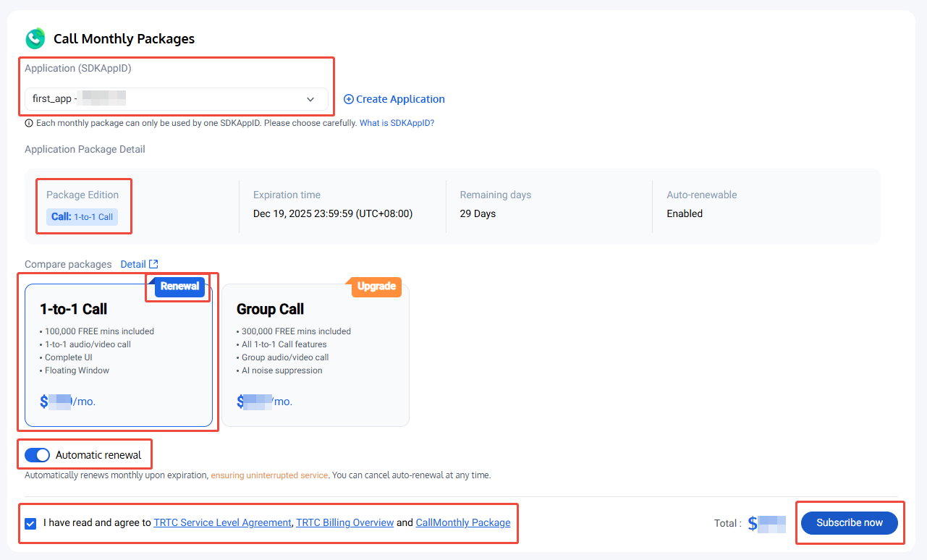Click the Call: 1-to-1 Call edition tag

coord(82,216)
